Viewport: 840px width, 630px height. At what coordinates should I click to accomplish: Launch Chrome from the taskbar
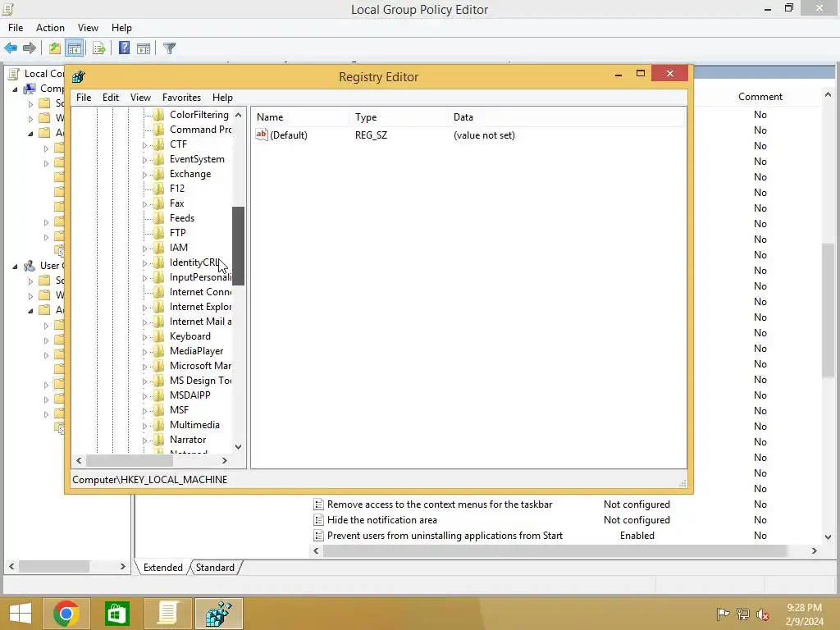point(66,614)
